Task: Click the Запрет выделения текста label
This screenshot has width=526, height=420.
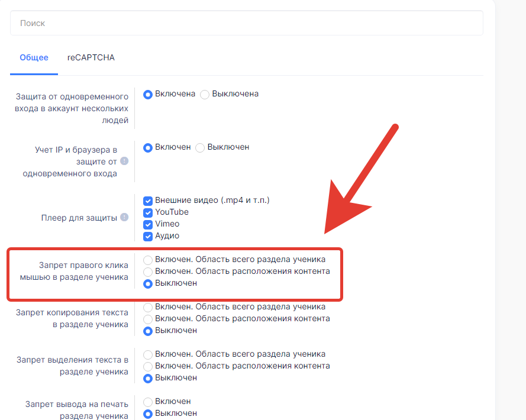Action: click(72, 366)
